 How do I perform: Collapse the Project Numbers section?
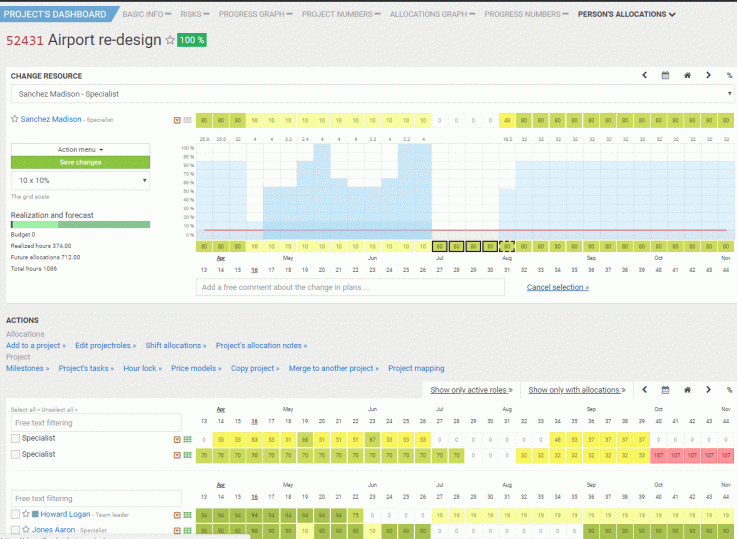(341, 14)
